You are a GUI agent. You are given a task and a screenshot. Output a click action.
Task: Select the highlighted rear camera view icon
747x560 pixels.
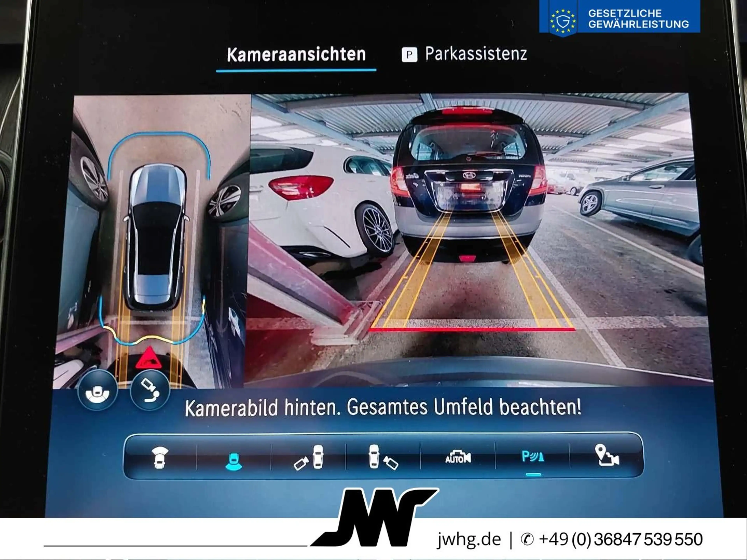coord(234,462)
